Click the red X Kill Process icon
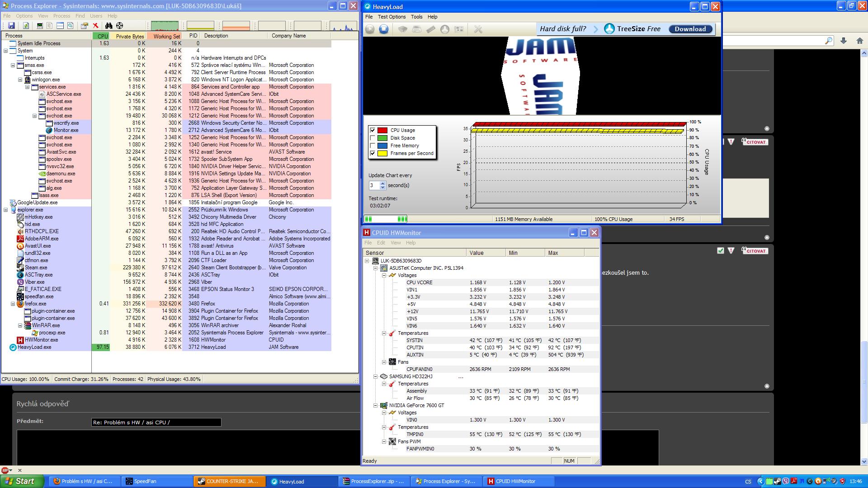Viewport: 868px width, 488px height. point(96,26)
